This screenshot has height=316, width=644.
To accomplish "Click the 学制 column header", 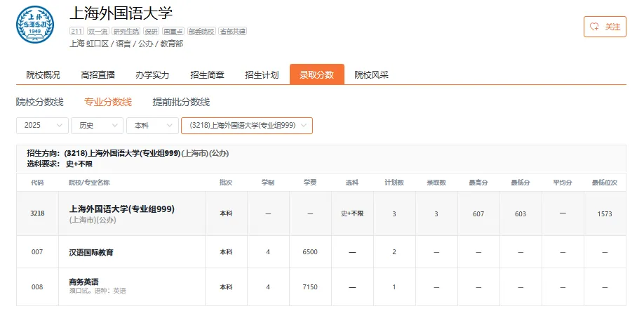I will coord(268,183).
